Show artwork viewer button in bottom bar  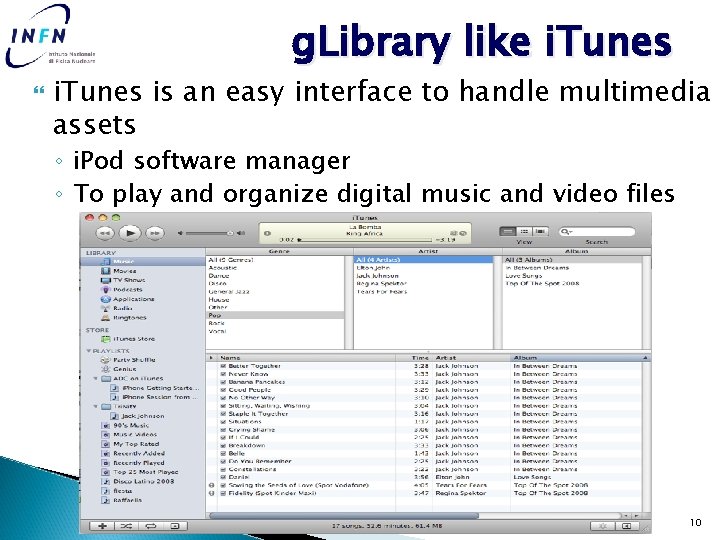175,526
